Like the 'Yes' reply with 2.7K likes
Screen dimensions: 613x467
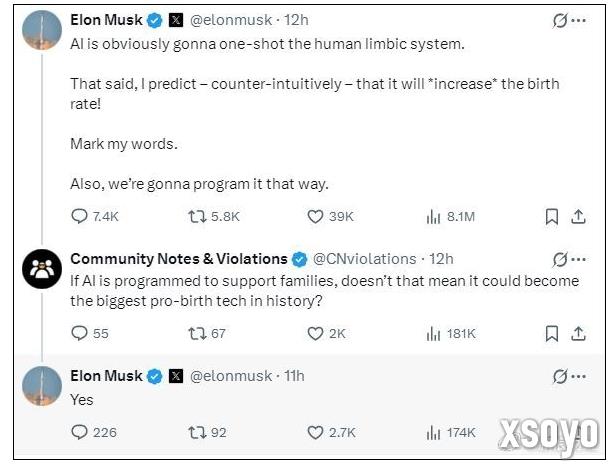tap(315, 432)
